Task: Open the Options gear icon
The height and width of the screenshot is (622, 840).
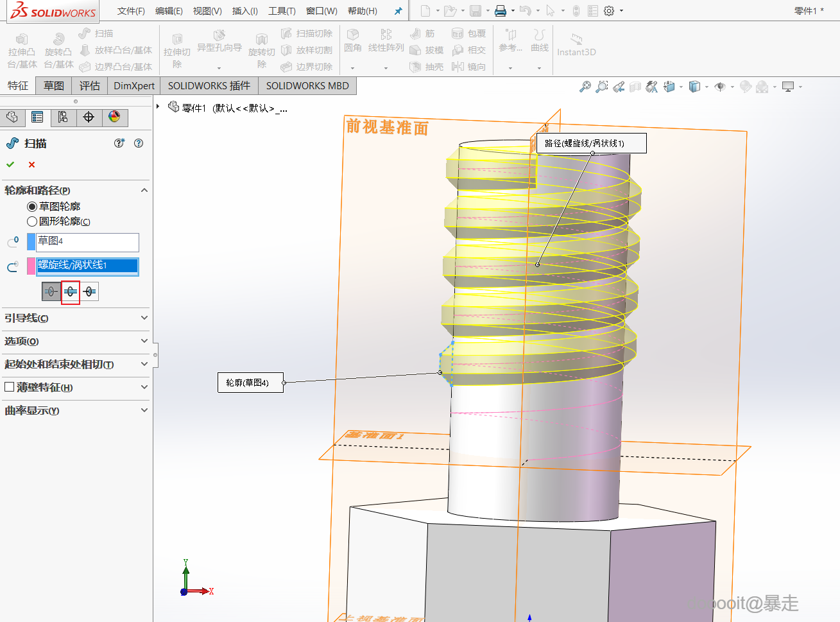Action: pos(609,11)
